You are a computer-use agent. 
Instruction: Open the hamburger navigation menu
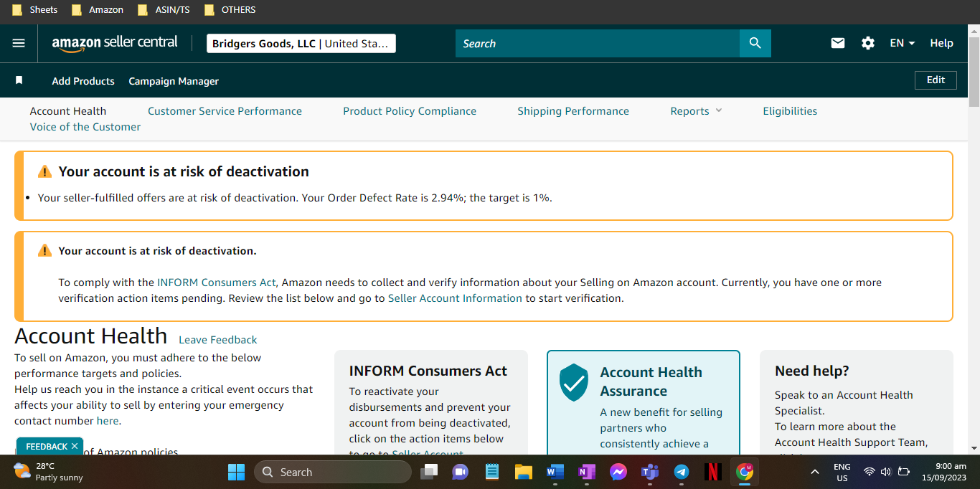pos(19,43)
